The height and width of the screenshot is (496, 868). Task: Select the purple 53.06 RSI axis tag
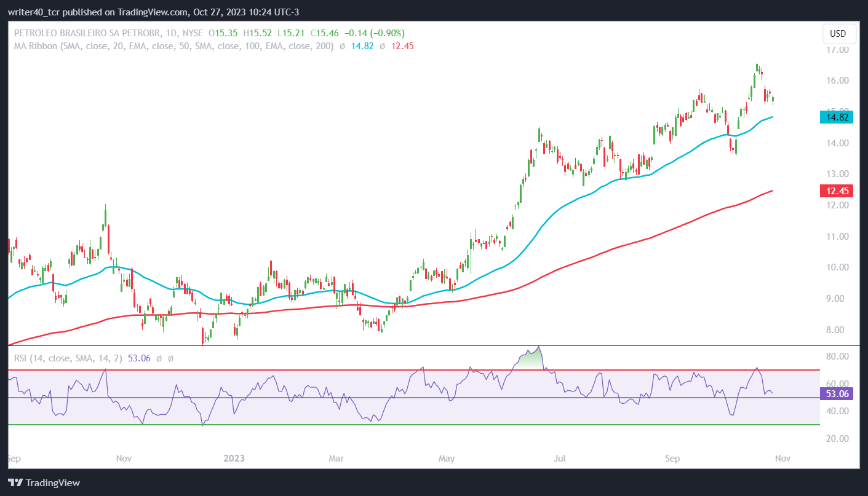(x=836, y=394)
